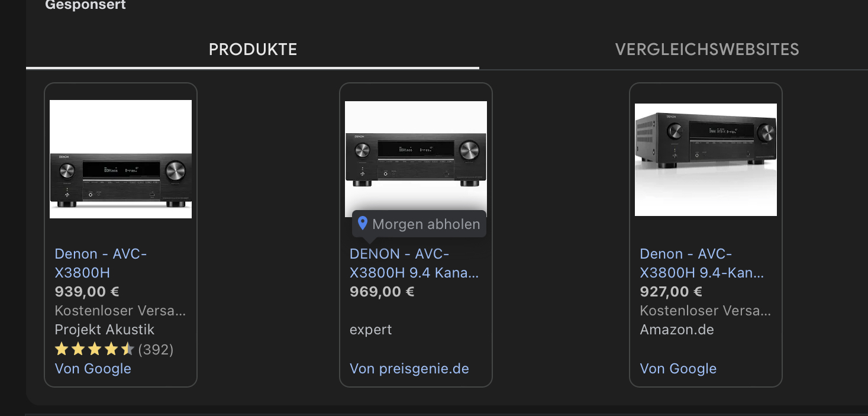Open the VERGLEICHSWEBSITES tab
The image size is (868, 416).
point(707,50)
